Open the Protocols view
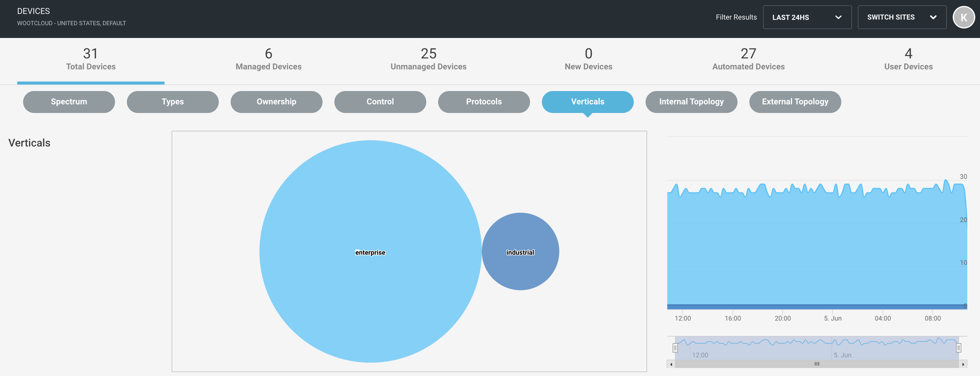 point(483,102)
